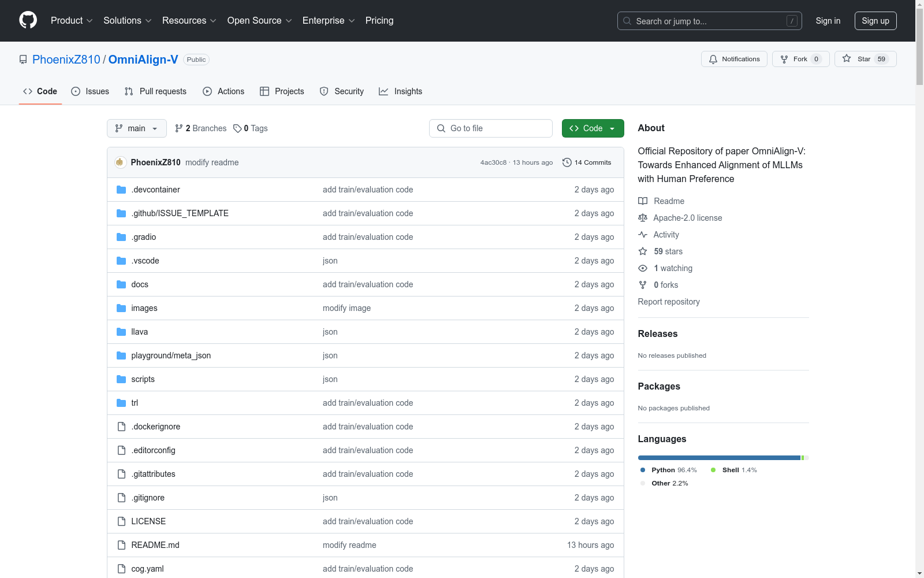Viewport: 924px width, 578px height.
Task: Click the Activity pulse icon
Action: pyautogui.click(x=643, y=235)
